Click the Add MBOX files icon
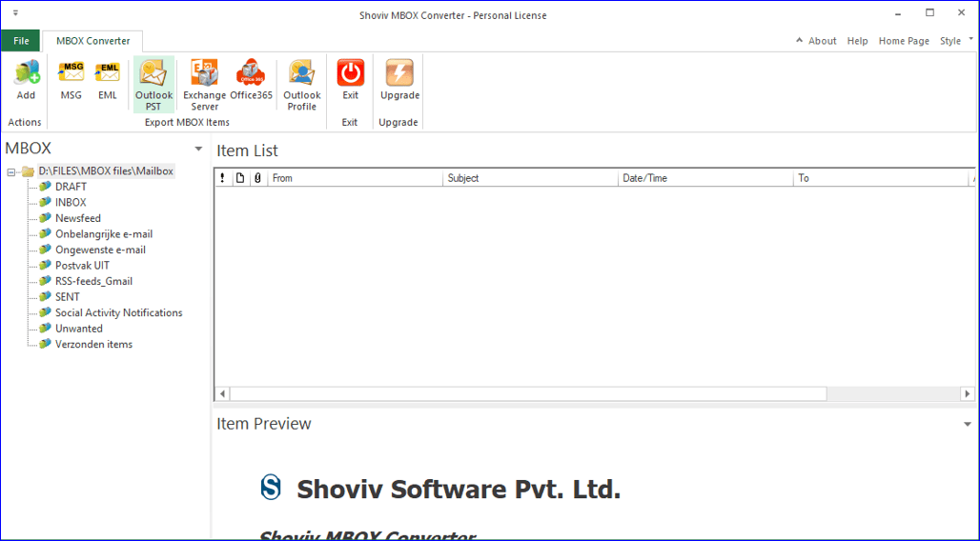 (27, 72)
